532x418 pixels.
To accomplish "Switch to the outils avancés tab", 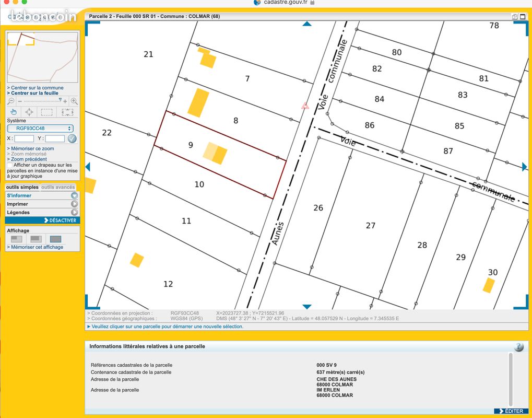I will (x=58, y=187).
